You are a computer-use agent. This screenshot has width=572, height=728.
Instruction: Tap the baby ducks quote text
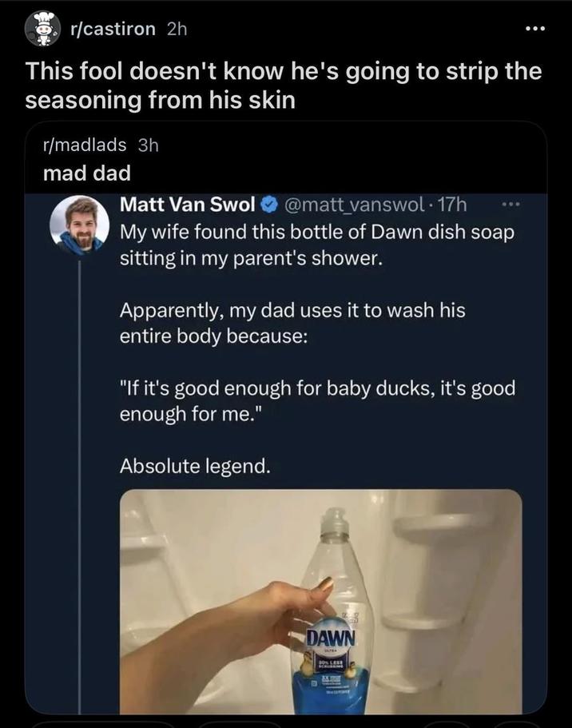[x=316, y=401]
